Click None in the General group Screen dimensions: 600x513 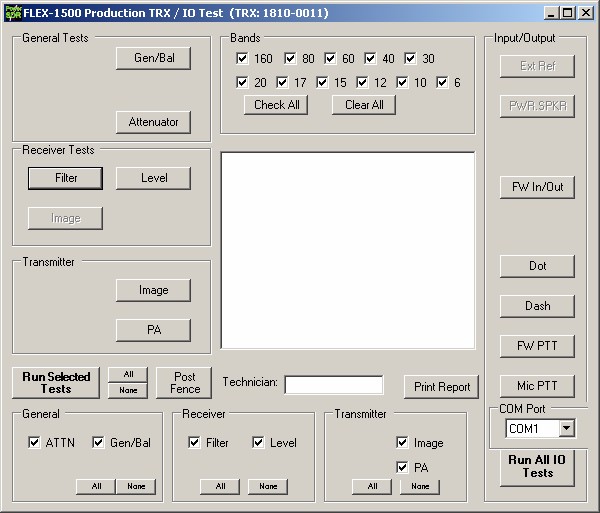coord(136,487)
